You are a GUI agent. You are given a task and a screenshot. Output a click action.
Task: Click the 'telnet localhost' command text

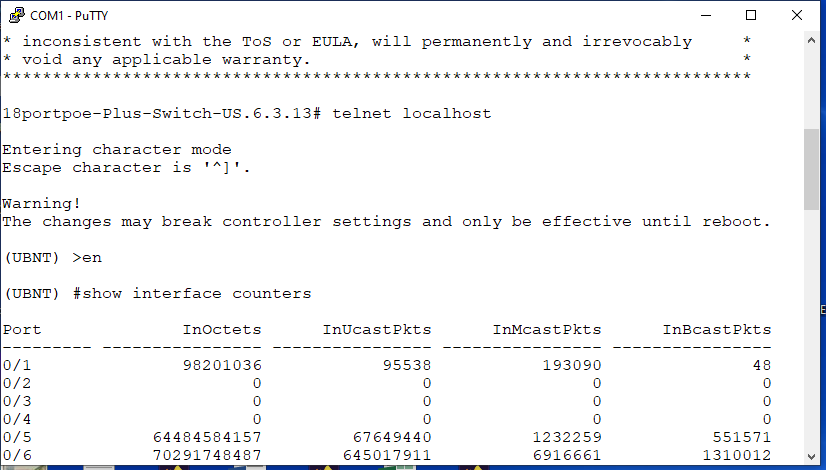[x=411, y=114]
